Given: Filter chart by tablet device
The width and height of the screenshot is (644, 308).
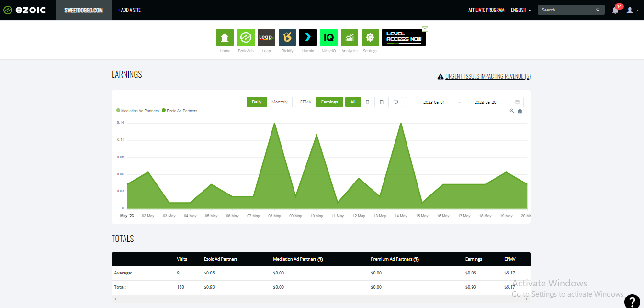Looking at the screenshot, I should point(382,102).
